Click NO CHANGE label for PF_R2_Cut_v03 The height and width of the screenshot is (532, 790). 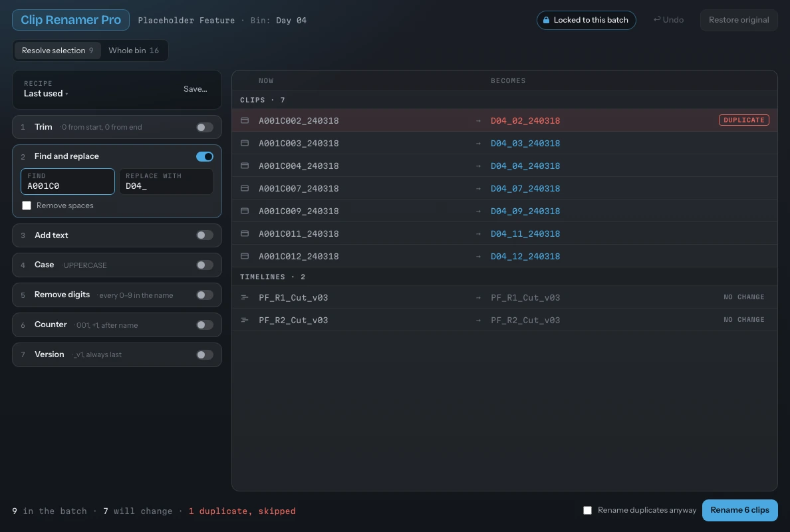pos(743,319)
